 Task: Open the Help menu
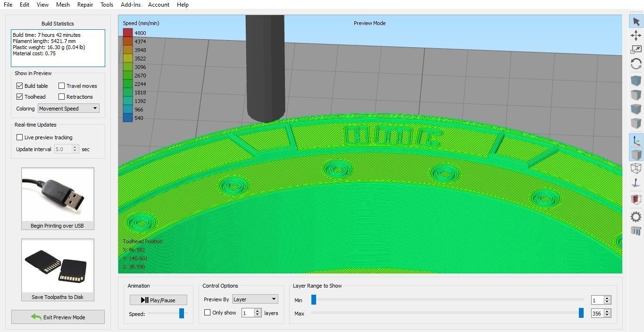183,5
